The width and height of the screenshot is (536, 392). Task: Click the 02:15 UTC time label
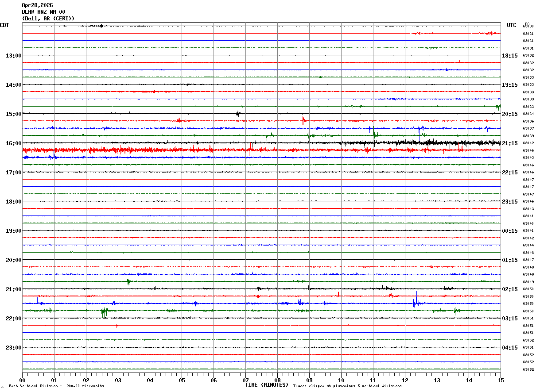tap(510, 289)
